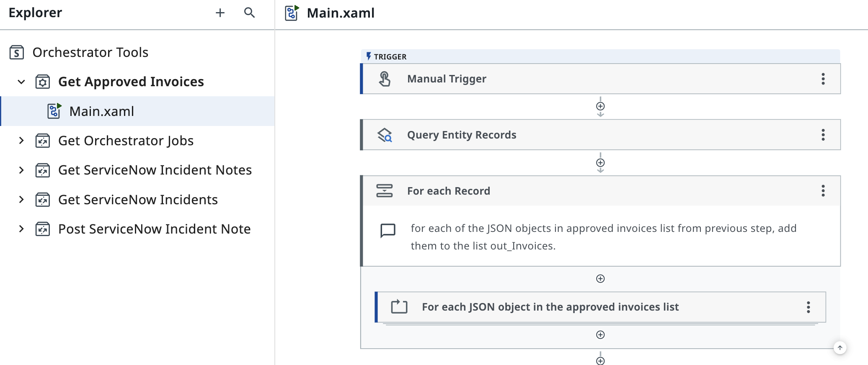
Task: Click the Main.xaml workflow icon in tree
Action: point(54,111)
